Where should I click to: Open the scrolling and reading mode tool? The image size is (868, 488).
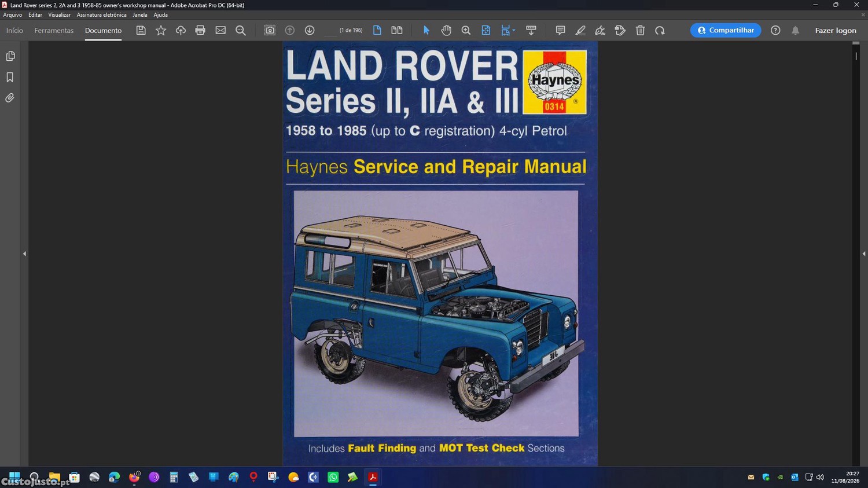531,30
